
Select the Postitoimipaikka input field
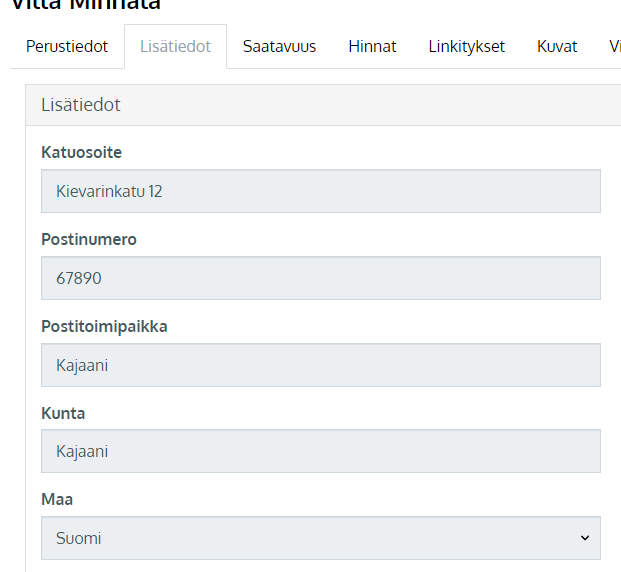click(321, 365)
